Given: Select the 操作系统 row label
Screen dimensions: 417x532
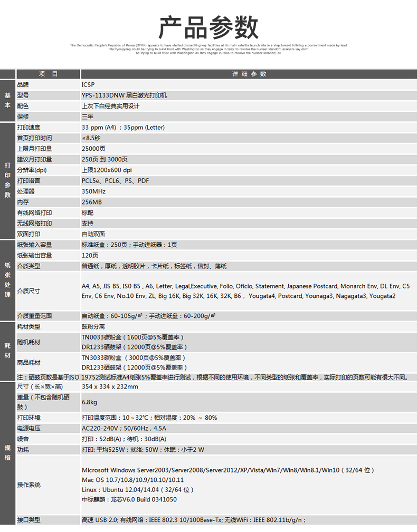Looking at the screenshot, I should tap(29, 485).
